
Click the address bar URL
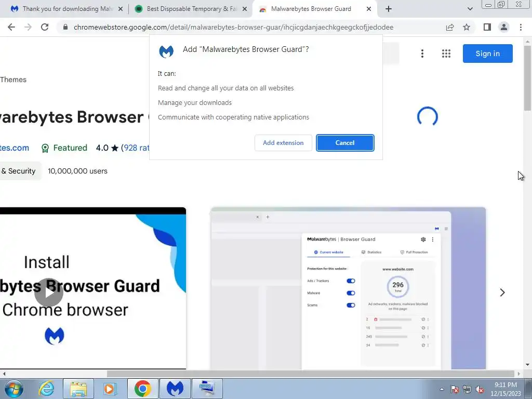(233, 27)
